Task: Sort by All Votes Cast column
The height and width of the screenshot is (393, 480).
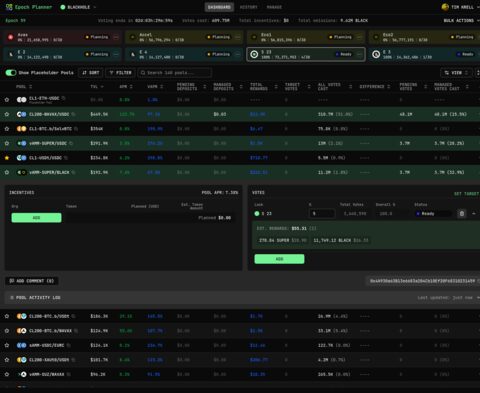Action: (x=335, y=87)
